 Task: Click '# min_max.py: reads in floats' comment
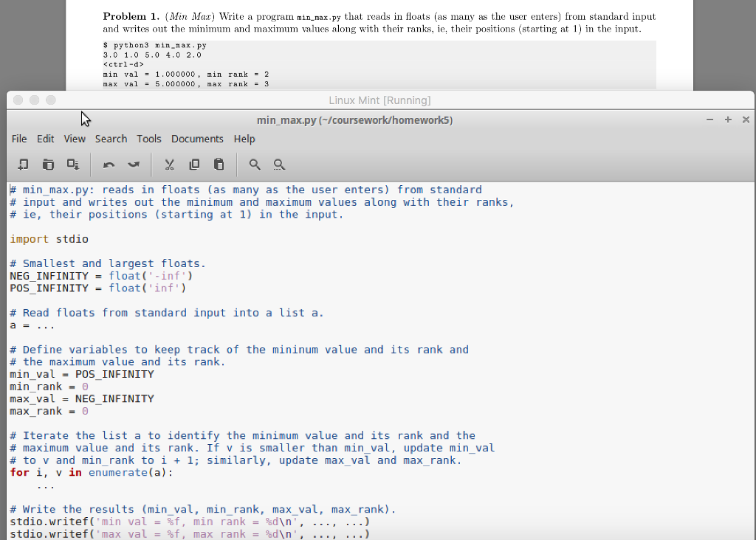246,190
